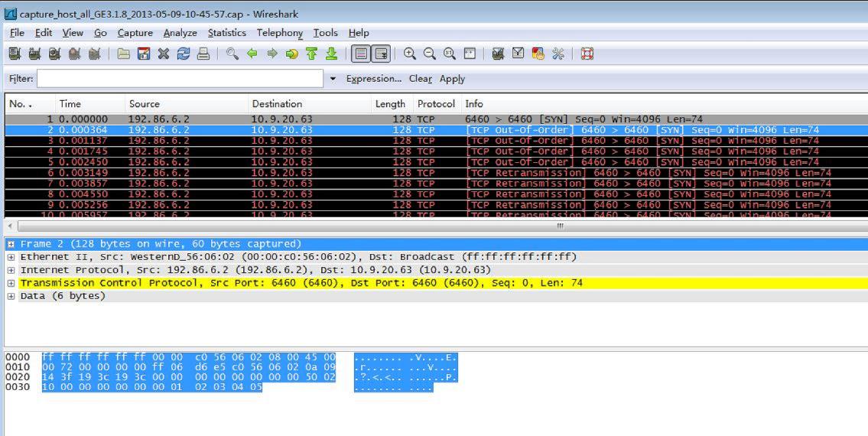
Task: Open the filter history dropdown arrow
Action: pos(333,79)
